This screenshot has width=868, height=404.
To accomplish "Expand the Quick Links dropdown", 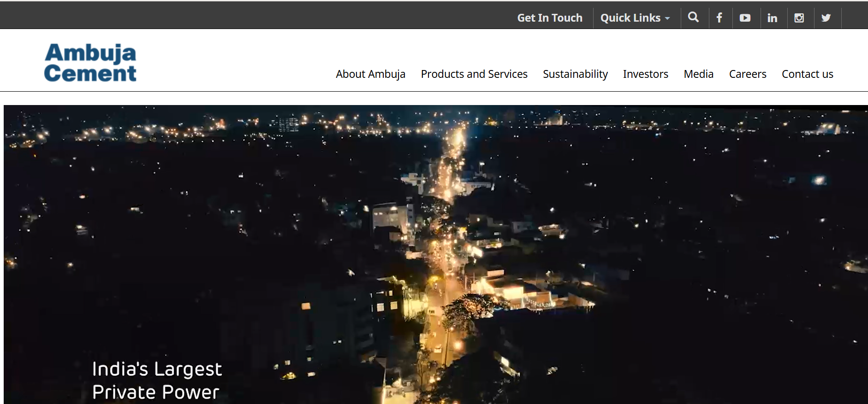I will 635,18.
